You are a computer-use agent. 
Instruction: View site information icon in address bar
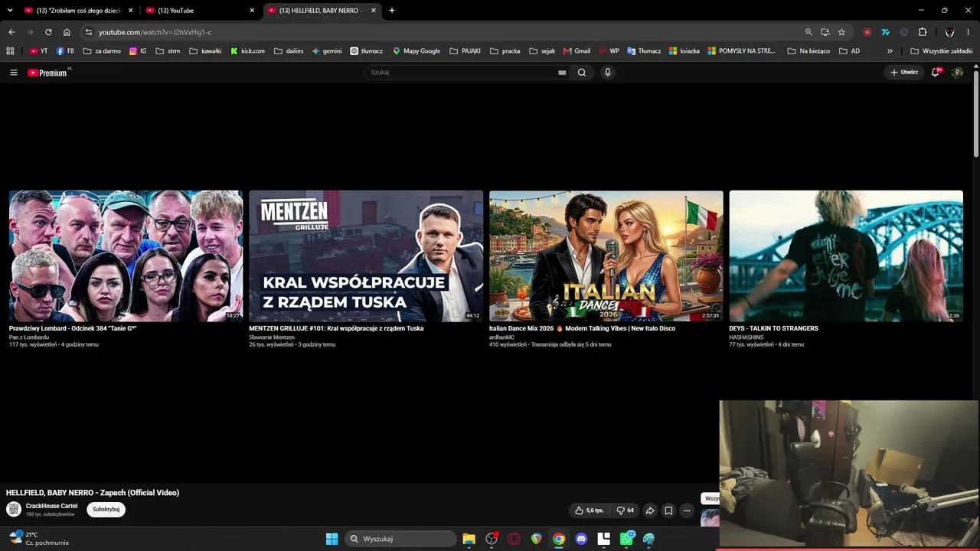[88, 32]
